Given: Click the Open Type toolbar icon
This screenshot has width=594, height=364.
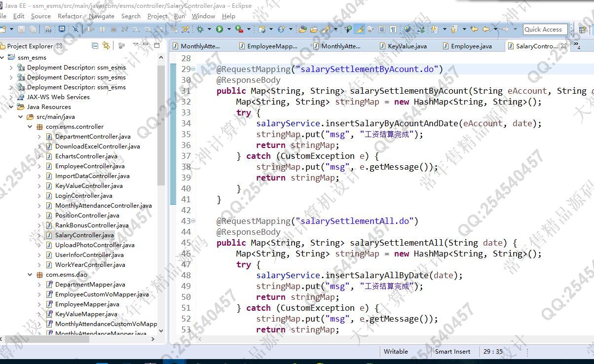Looking at the screenshot, I should (302, 30).
